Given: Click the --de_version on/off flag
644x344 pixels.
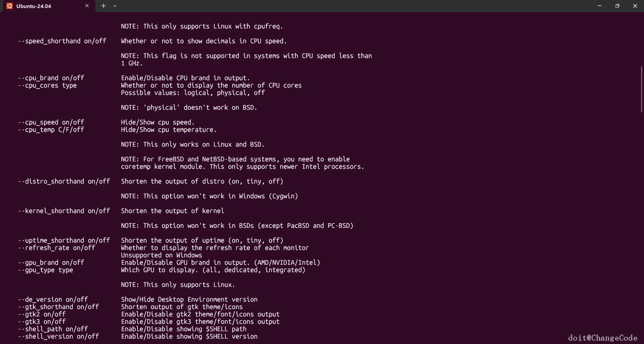Looking at the screenshot, I should point(53,299).
